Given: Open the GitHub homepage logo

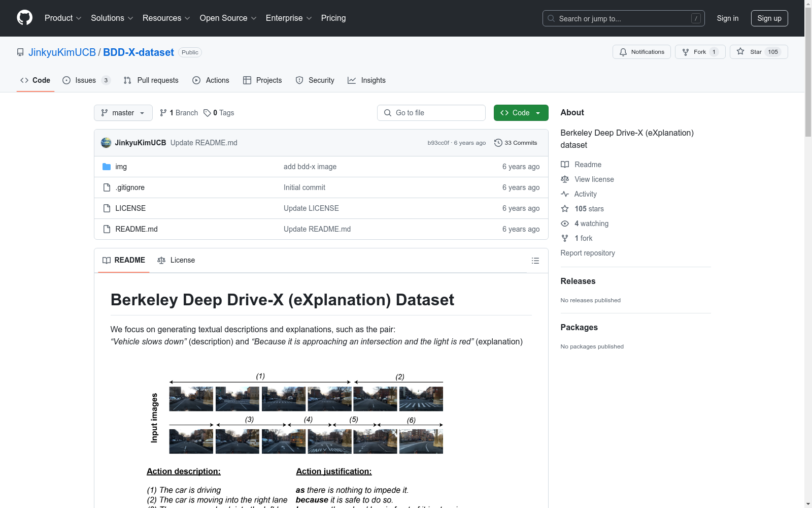Looking at the screenshot, I should (x=24, y=18).
